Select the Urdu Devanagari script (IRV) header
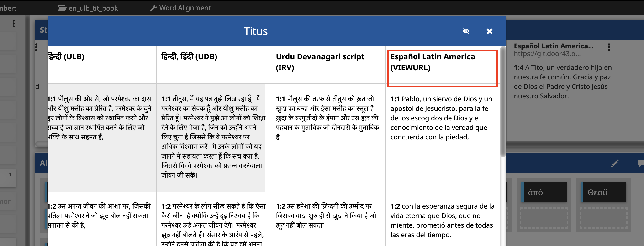This screenshot has width=644, height=246. [x=320, y=62]
